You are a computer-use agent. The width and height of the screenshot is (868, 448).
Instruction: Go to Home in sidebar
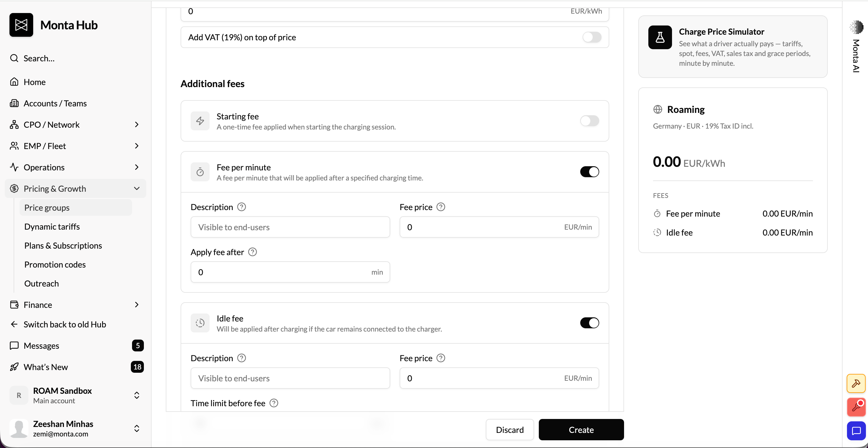[75, 82]
